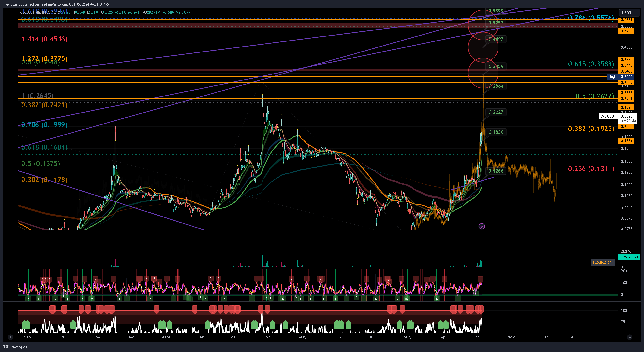Select the 0.786 (0.5576) Fibonacci label
Screen dimensions: 644x352
591,18
